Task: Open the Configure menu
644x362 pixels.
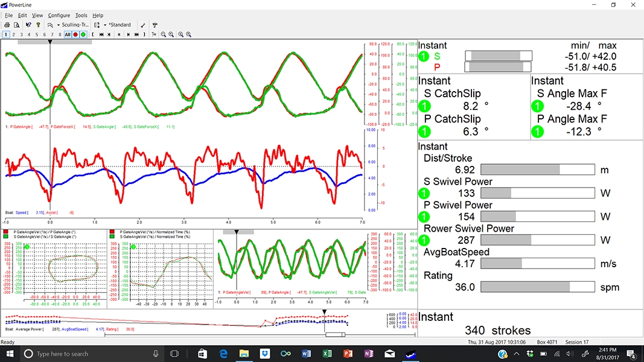Action: pos(59,15)
